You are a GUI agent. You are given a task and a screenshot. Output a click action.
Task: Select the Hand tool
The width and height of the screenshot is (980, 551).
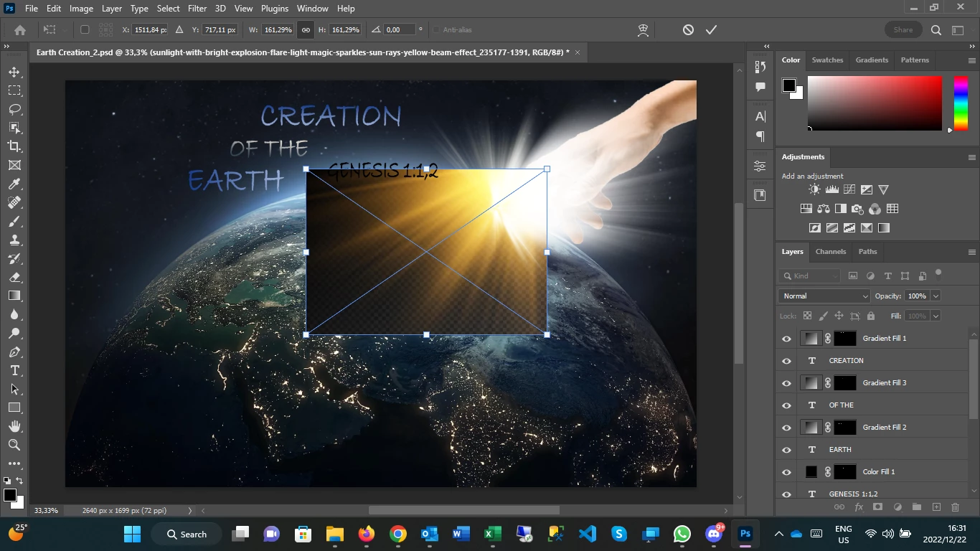[14, 426]
